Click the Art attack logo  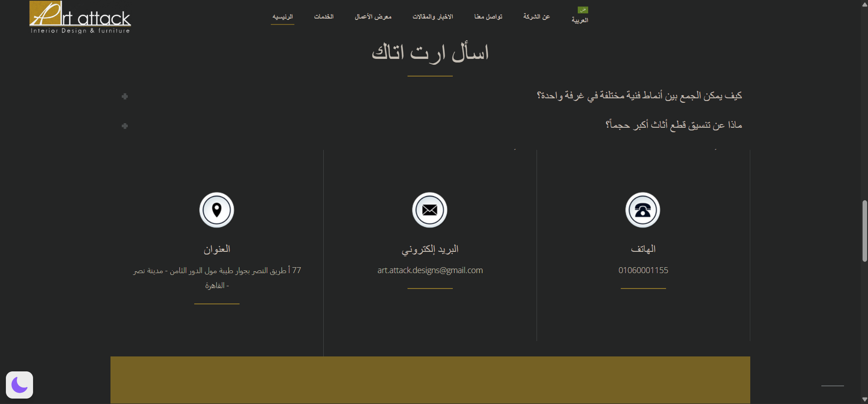pyautogui.click(x=80, y=18)
